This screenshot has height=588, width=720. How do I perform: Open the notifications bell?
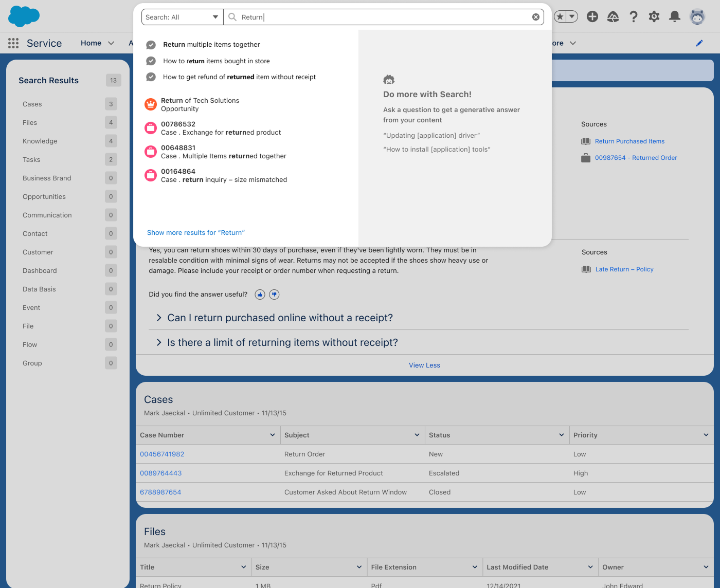pyautogui.click(x=674, y=17)
